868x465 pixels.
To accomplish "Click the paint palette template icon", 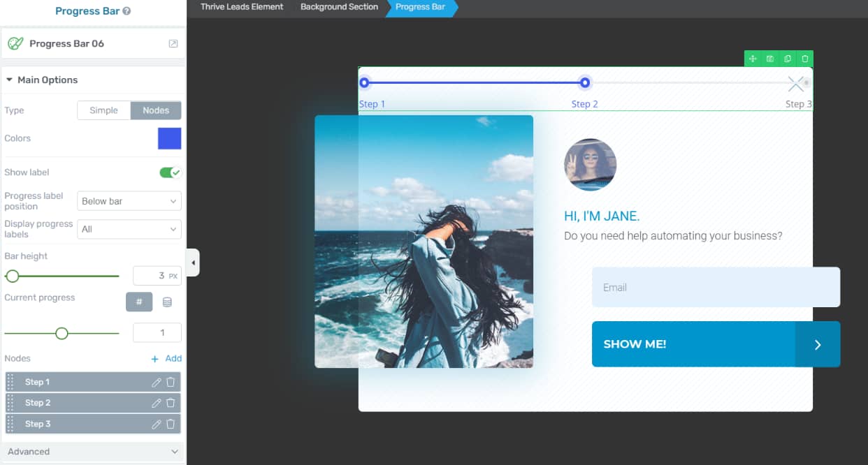I will (15, 43).
